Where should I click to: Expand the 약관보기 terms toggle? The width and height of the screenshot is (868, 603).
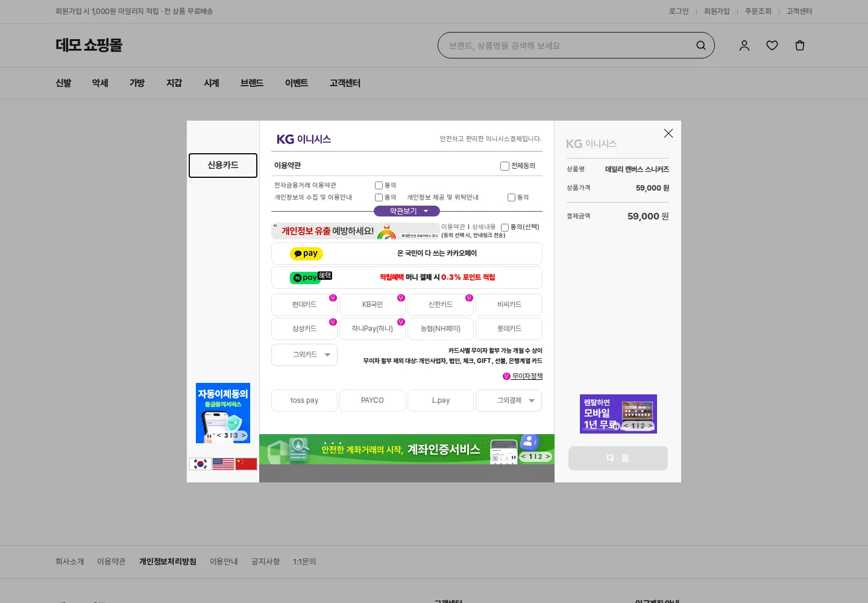(x=407, y=211)
